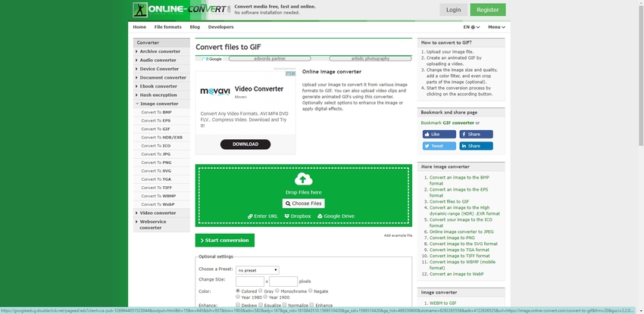Viewport: 644px width, 314px height.
Task: Select the Gray color radio button
Action: tap(260, 290)
